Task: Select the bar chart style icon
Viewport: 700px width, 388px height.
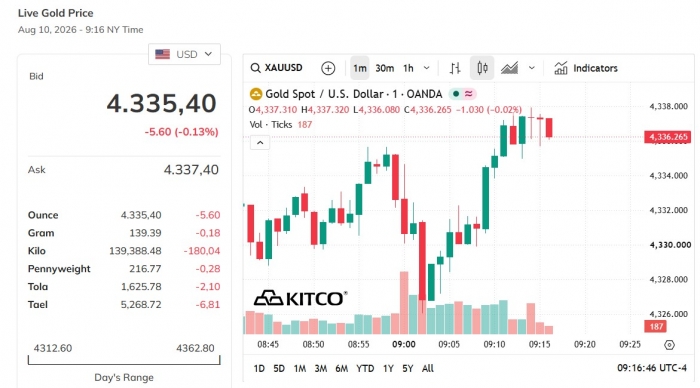Action: (x=455, y=68)
